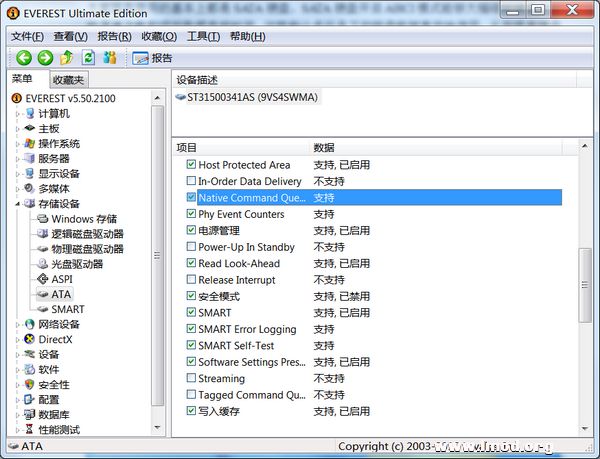Toggle the Release Interrupt checkbox

(x=191, y=280)
